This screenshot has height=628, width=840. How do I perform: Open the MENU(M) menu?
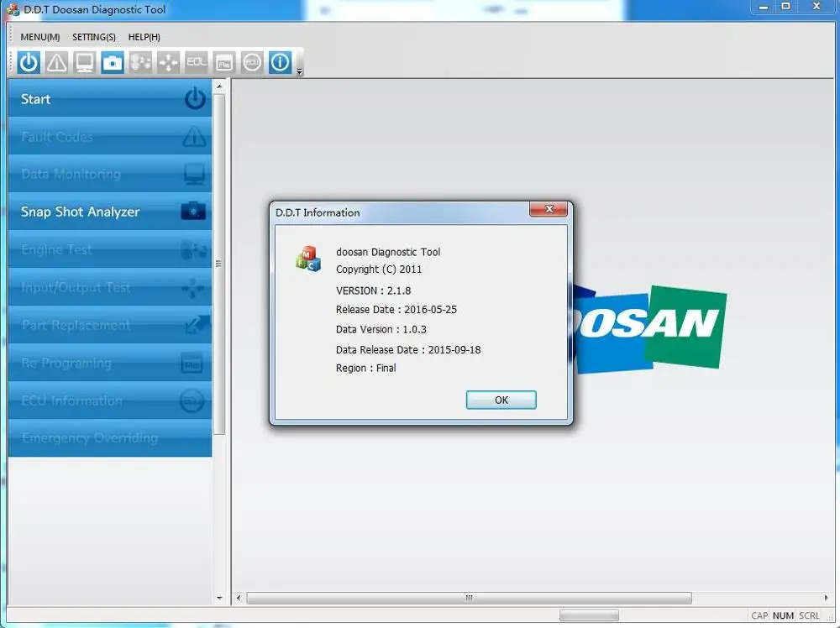coord(39,37)
